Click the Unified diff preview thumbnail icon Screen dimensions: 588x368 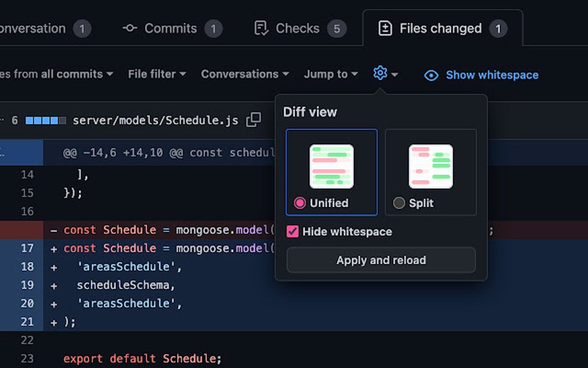click(331, 166)
